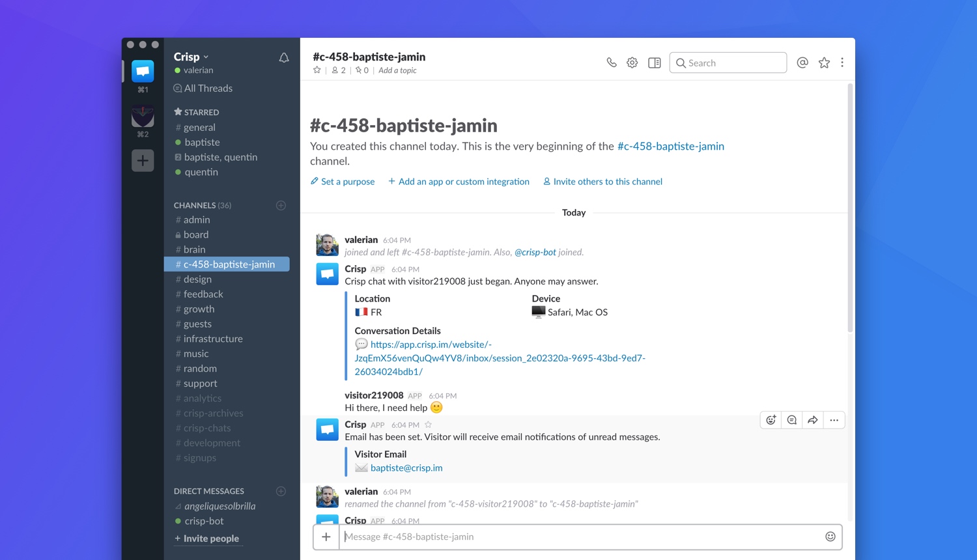The width and height of the screenshot is (977, 560).
Task: Show starred items in header
Action: pyautogui.click(x=824, y=63)
